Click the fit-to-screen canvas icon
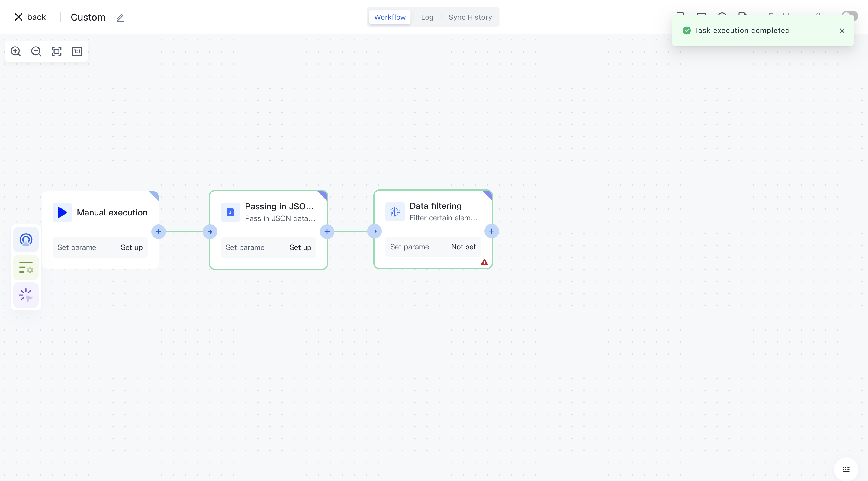Screen dimensions: 868x481 56,51
